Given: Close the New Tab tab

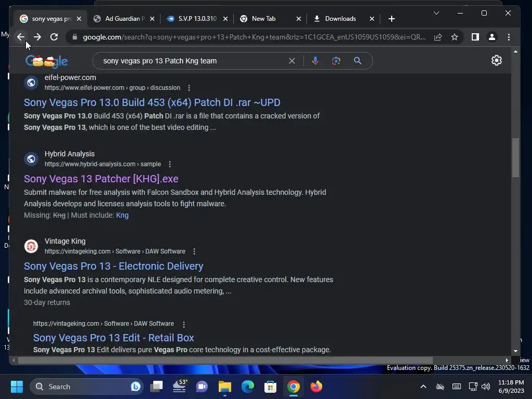Looking at the screenshot, I should click(299, 19).
